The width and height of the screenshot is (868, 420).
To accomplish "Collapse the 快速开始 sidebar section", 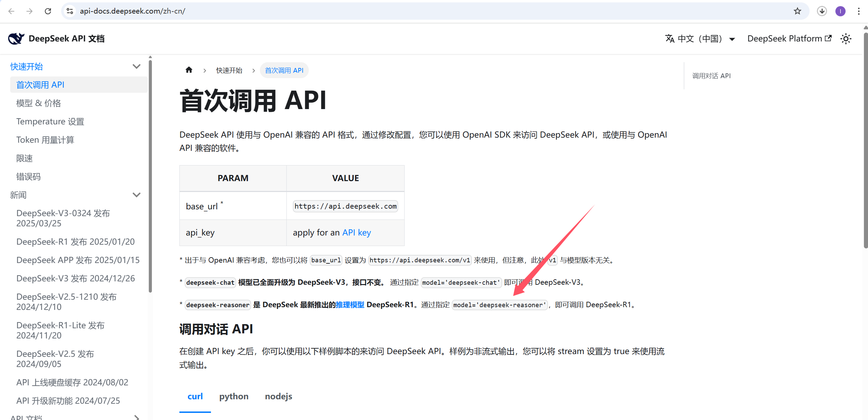I will point(137,66).
